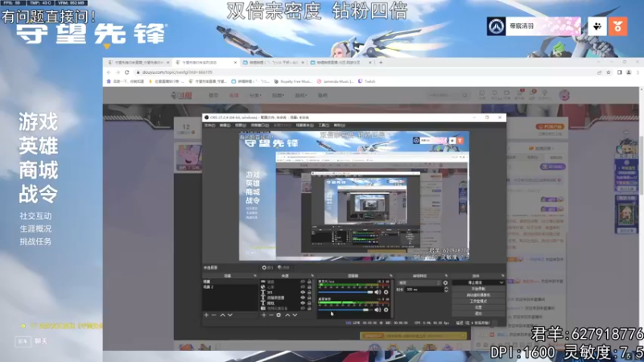Image resolution: width=644 pixels, height=362 pixels.
Task: Toggle lock of the bottom OBS source row
Action: [x=309, y=308]
